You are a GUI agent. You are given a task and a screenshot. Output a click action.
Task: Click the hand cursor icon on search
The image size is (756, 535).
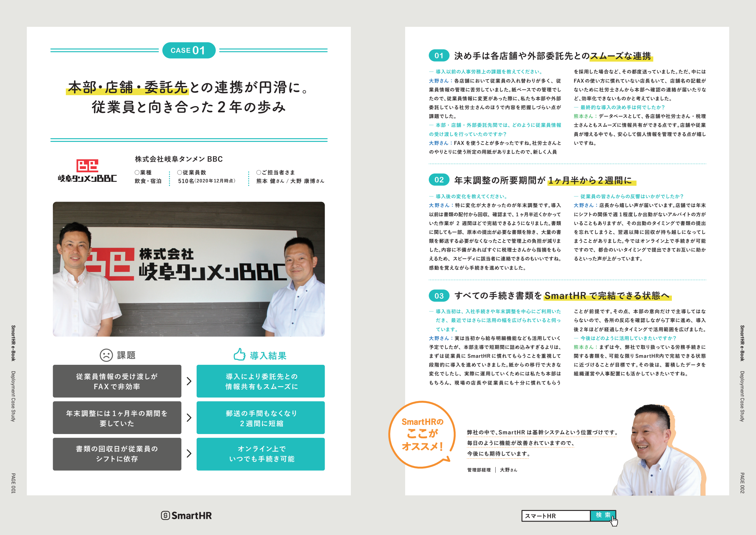(614, 521)
